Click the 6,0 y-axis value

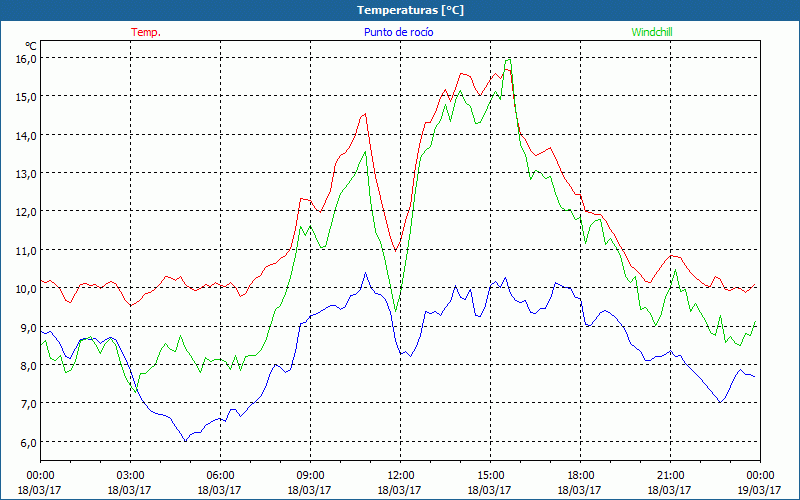(x=29, y=442)
